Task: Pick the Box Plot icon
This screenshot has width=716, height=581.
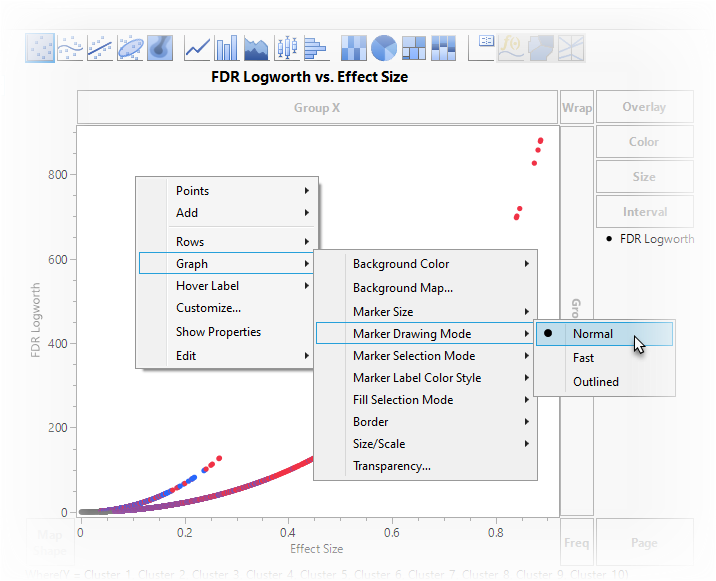Action: pos(287,47)
